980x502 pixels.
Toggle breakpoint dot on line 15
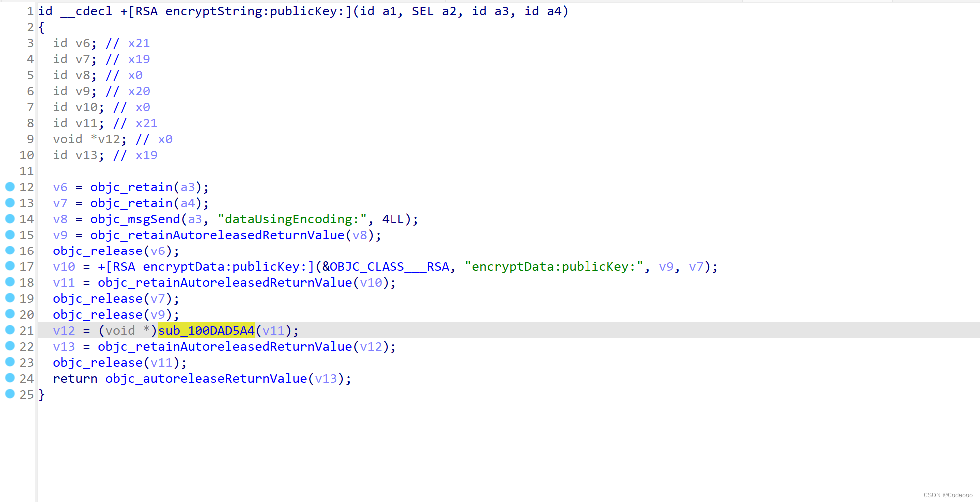[10, 235]
